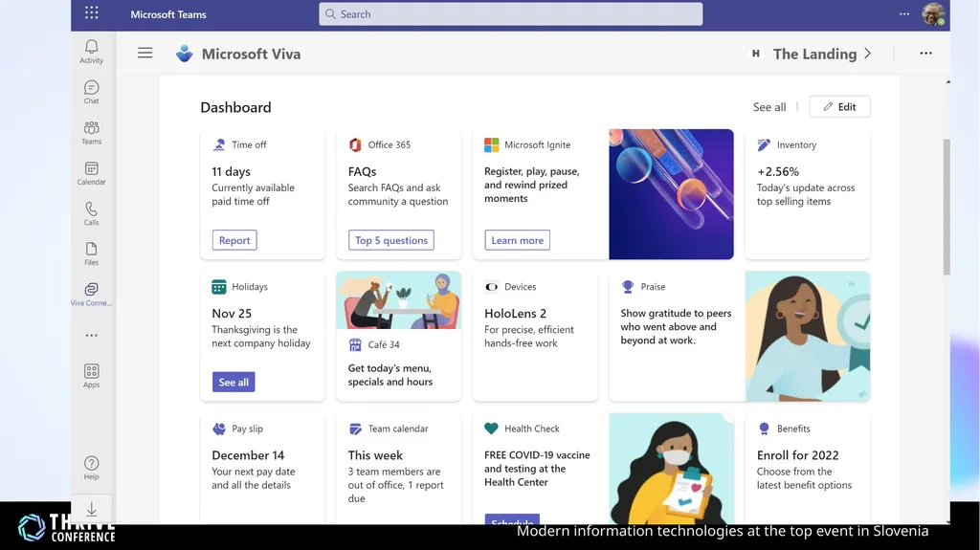Screen dimensions: 980x550
Task: Click the "FAQs" heading
Action: coord(362,171)
